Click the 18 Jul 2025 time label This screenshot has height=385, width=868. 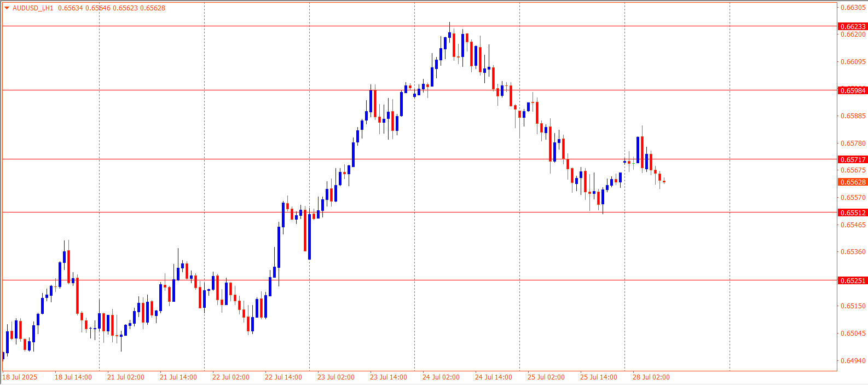[20, 377]
